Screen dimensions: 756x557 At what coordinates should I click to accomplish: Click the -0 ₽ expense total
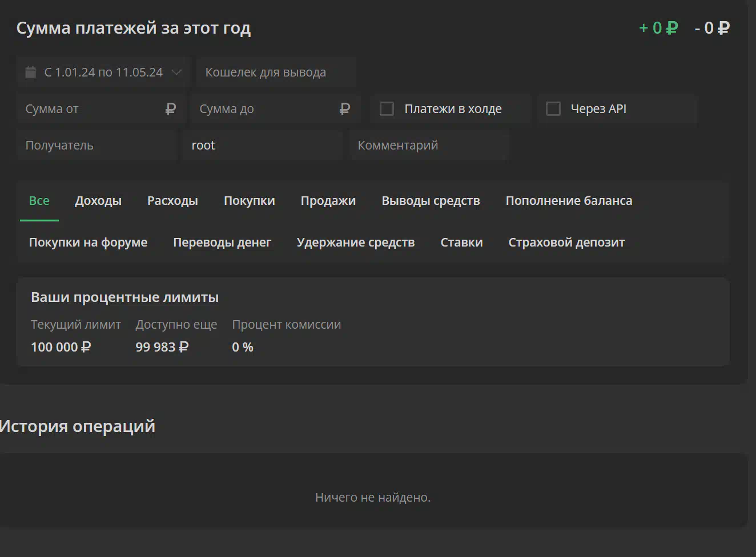[712, 28]
